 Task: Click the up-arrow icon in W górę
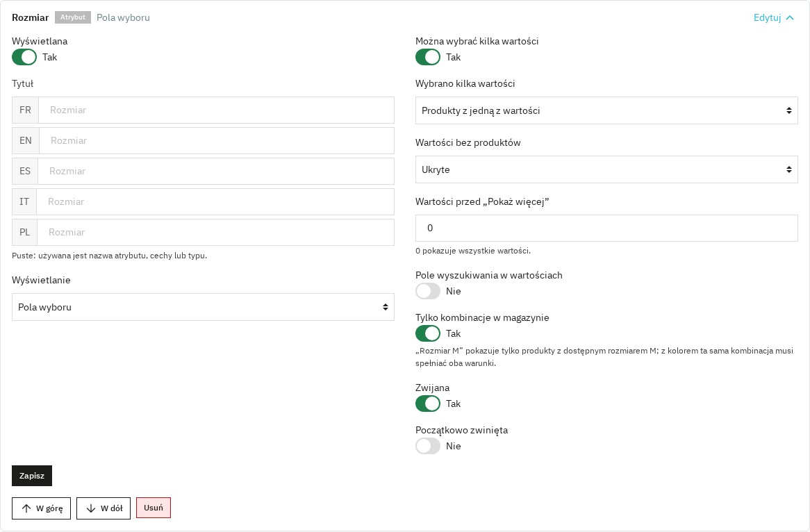[x=26, y=508]
